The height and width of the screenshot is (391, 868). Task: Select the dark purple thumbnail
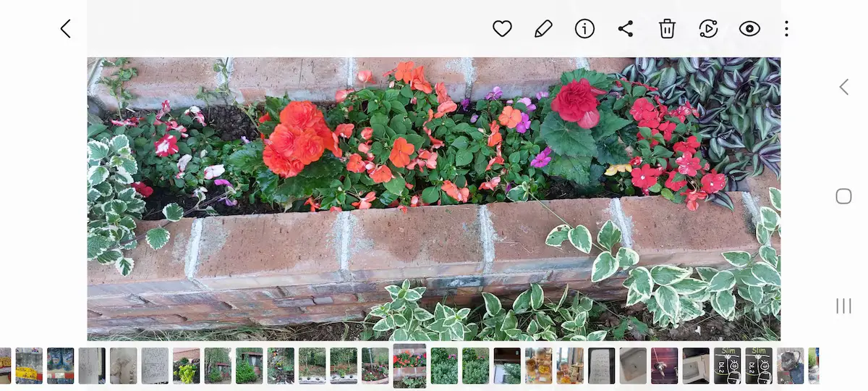[664, 366]
